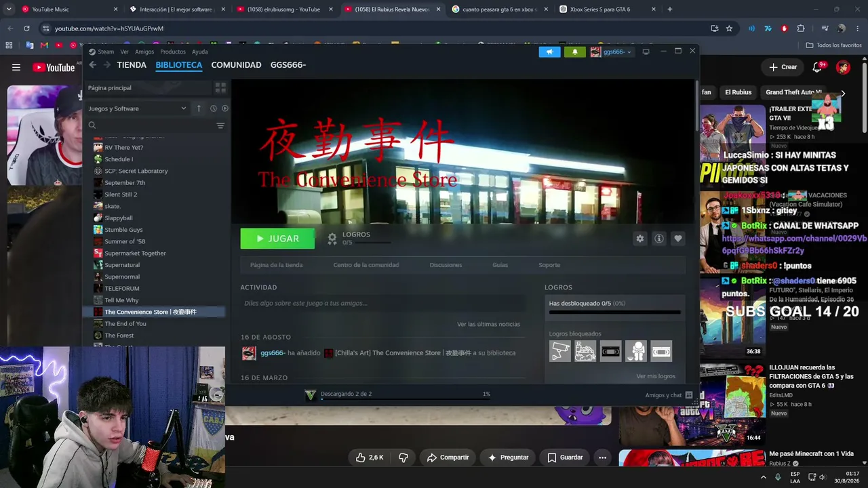Click the Steam library search magnifier
This screenshot has width=868, height=488.
pyautogui.click(x=92, y=125)
